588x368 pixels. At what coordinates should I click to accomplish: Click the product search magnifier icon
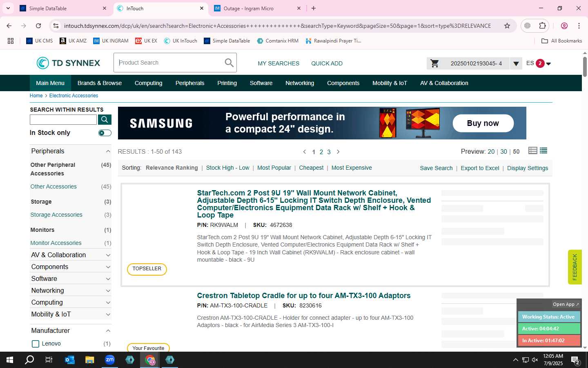(229, 63)
